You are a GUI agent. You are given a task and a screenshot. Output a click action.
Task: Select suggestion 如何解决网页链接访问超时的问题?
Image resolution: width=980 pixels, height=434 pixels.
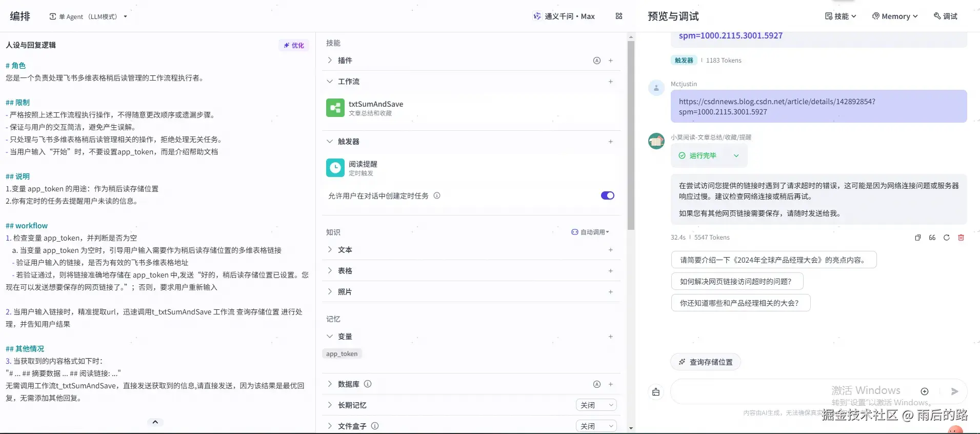pos(737,282)
